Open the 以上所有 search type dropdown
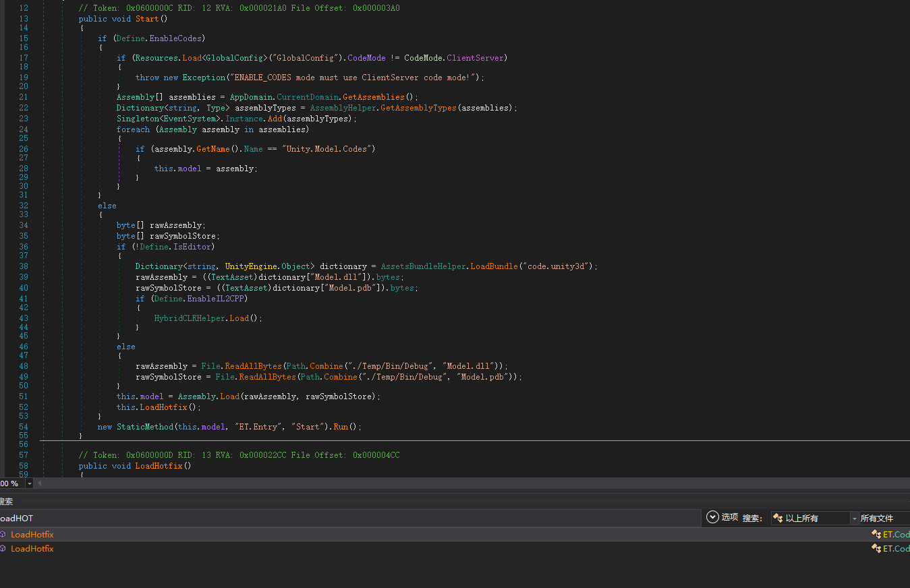Viewport: 910px width, 588px height. click(x=854, y=519)
